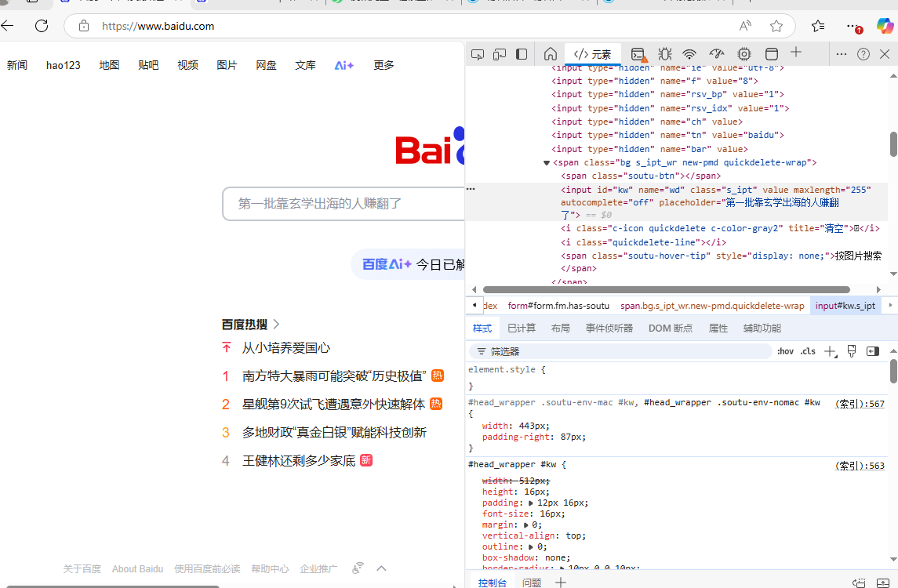The height and width of the screenshot is (588, 898).
Task: Open DevTools help question mark icon
Action: (x=863, y=54)
